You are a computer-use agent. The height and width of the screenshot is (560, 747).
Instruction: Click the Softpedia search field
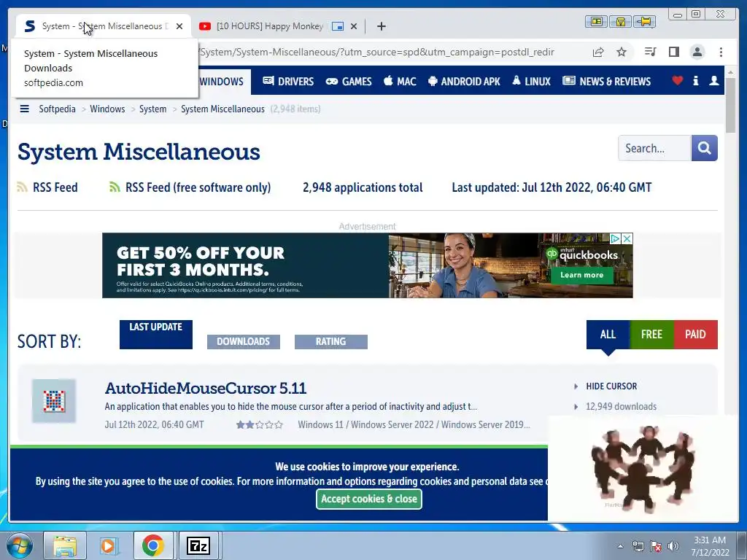(x=654, y=148)
